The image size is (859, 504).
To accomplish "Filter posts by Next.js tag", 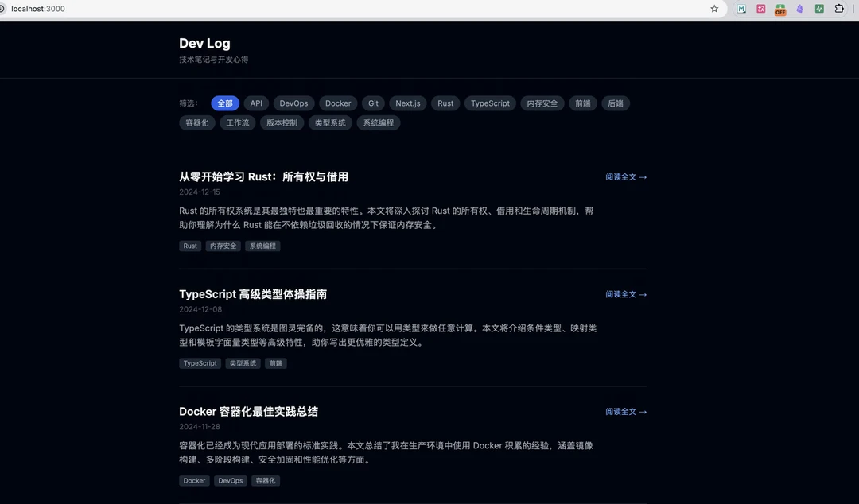I will click(x=408, y=103).
